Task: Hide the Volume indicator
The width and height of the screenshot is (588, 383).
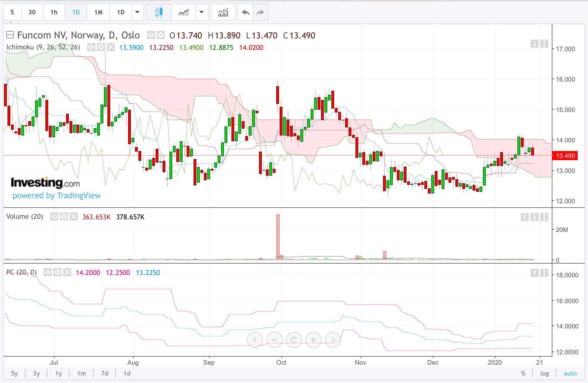Action: [54, 216]
